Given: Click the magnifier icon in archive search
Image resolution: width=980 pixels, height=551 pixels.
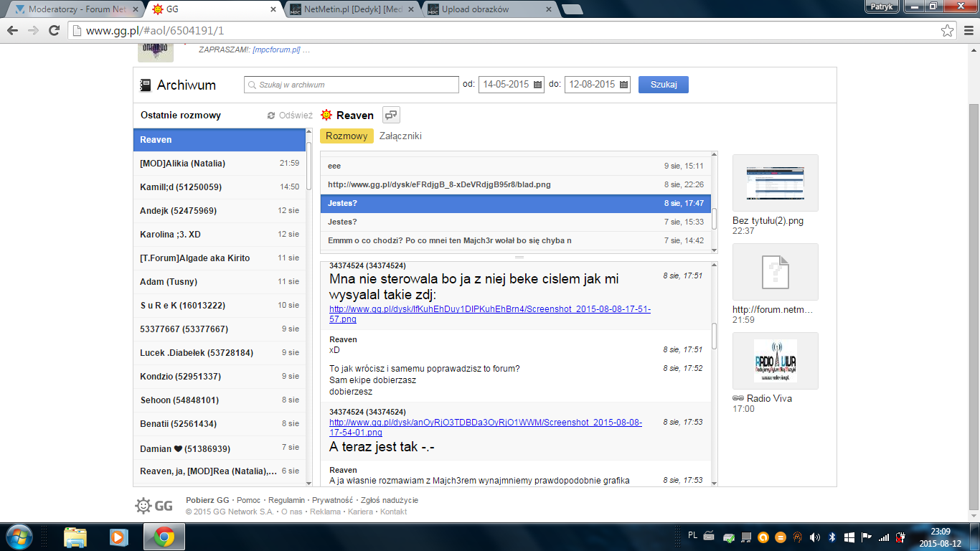Looking at the screenshot, I should coord(252,85).
